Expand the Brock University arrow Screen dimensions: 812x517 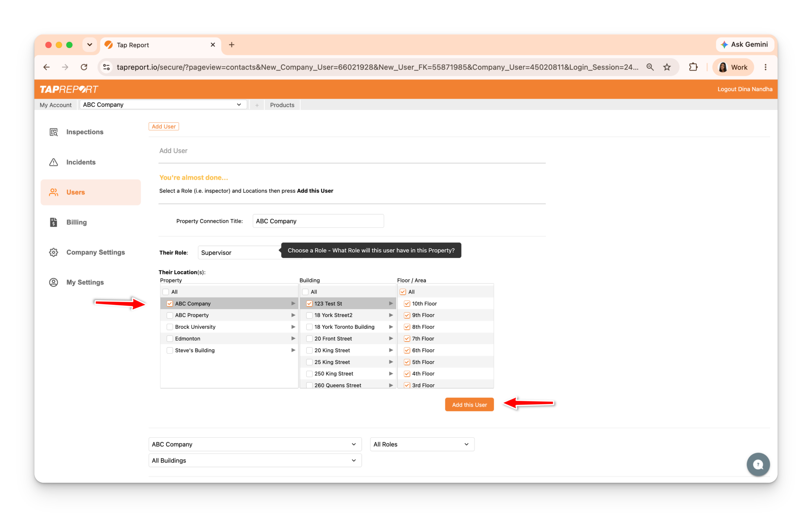(x=293, y=327)
